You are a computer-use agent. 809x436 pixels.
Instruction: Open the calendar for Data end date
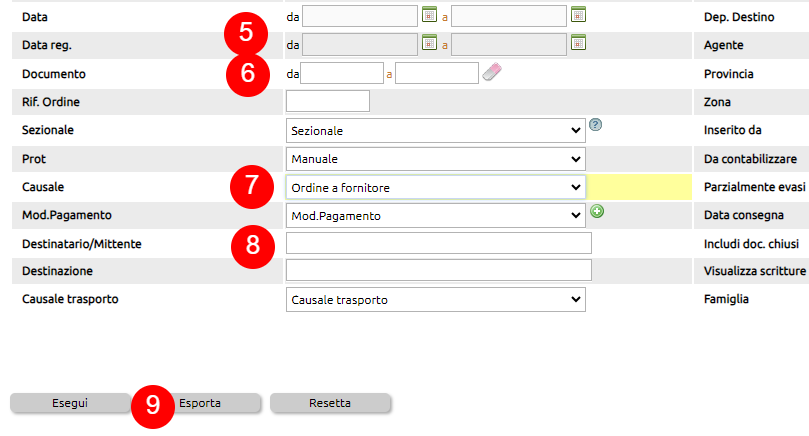578,14
